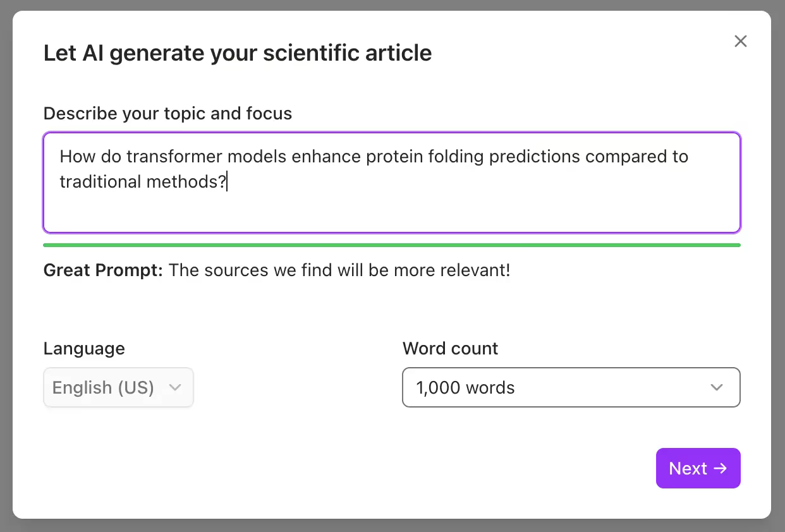Click the Describe your topic and focus label

coord(167,113)
